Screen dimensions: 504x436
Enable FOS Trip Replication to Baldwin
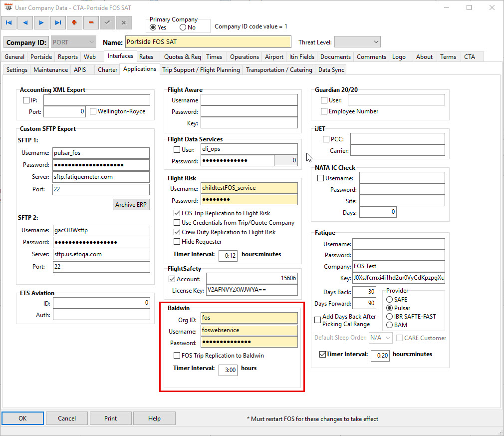(177, 356)
